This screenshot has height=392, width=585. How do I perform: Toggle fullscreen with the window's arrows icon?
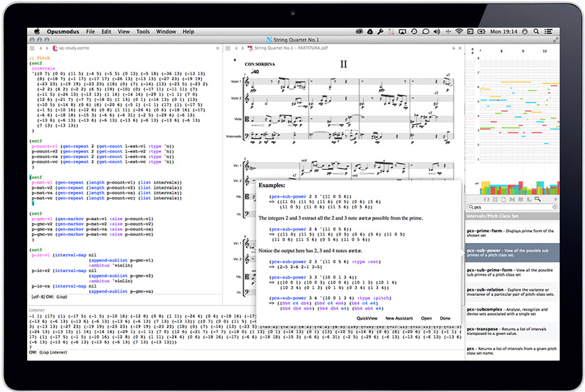(x=556, y=40)
